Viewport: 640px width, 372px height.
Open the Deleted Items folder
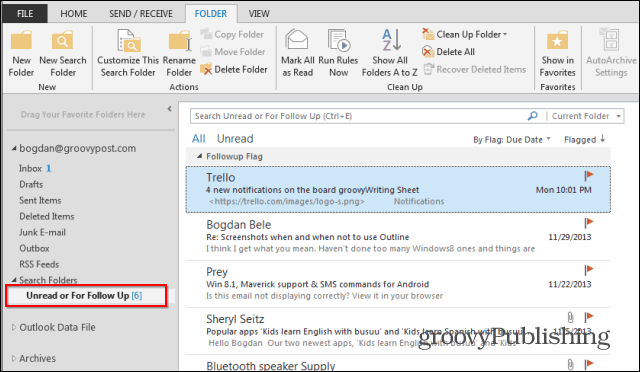[x=47, y=216]
